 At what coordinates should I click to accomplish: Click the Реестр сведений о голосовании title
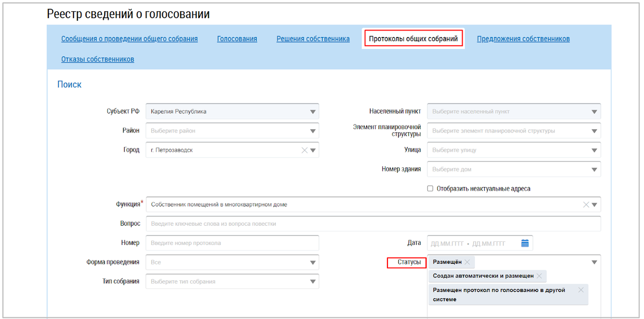[x=128, y=14]
